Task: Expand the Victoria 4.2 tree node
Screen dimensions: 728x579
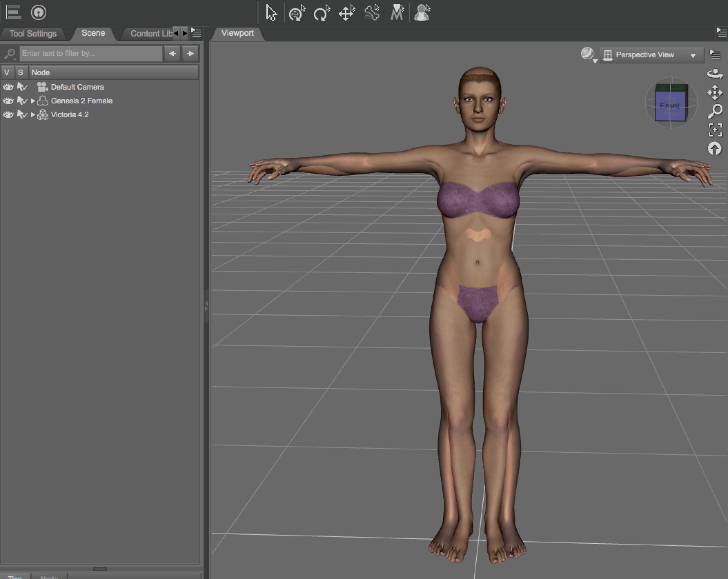Action: 33,115
